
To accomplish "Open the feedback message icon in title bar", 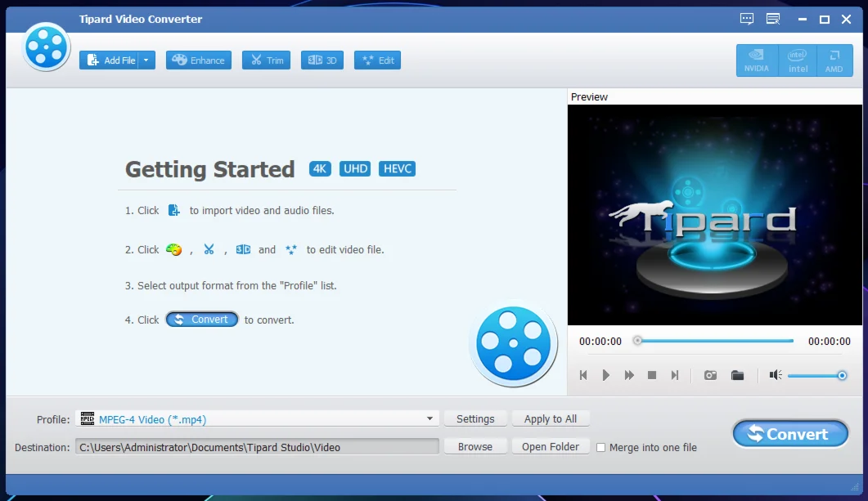I will [x=747, y=19].
